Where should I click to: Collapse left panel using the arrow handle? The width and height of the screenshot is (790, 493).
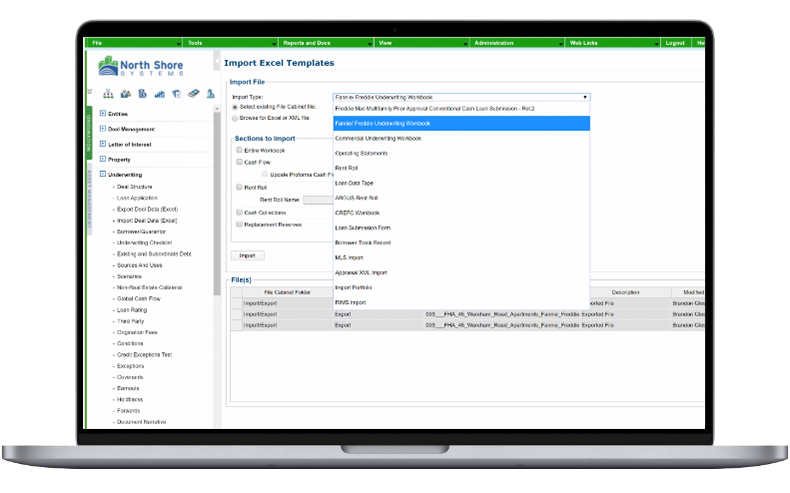[x=217, y=62]
